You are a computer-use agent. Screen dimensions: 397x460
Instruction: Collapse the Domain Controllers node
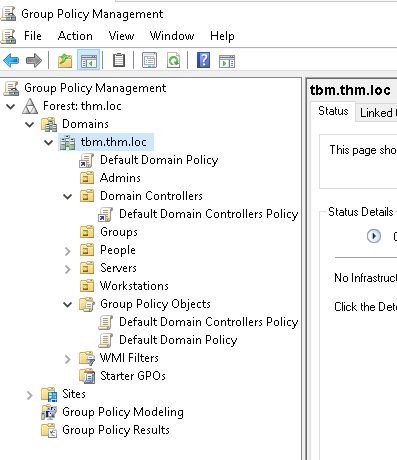tap(68, 197)
